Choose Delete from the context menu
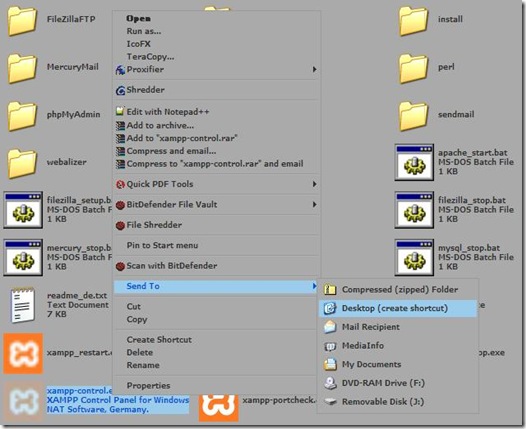 140,352
